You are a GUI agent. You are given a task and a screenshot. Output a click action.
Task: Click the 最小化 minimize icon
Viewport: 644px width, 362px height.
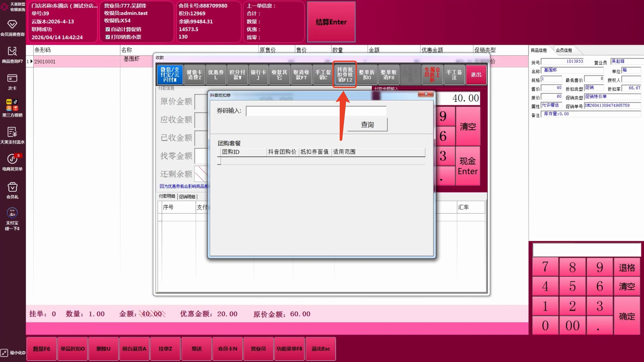4,352
